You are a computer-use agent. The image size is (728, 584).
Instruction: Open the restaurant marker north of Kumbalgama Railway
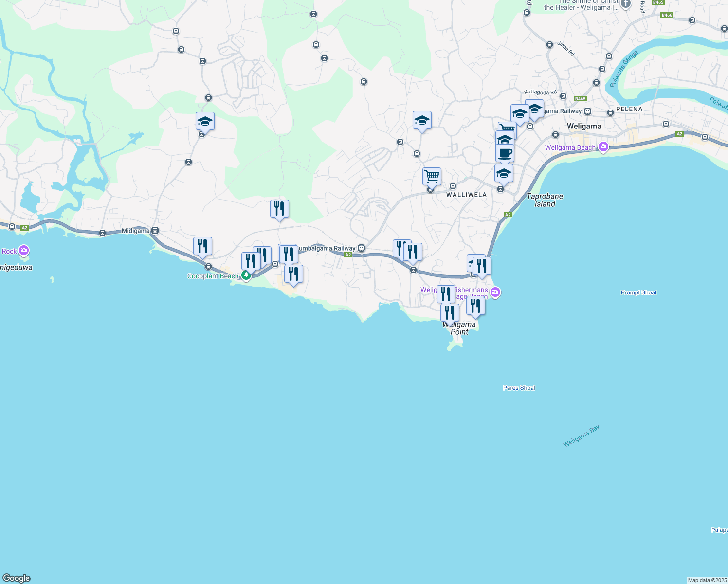click(279, 209)
